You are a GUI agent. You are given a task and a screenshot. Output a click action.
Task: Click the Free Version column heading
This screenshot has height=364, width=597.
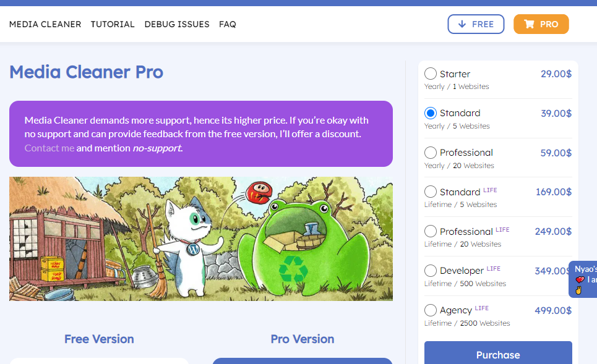coord(99,339)
